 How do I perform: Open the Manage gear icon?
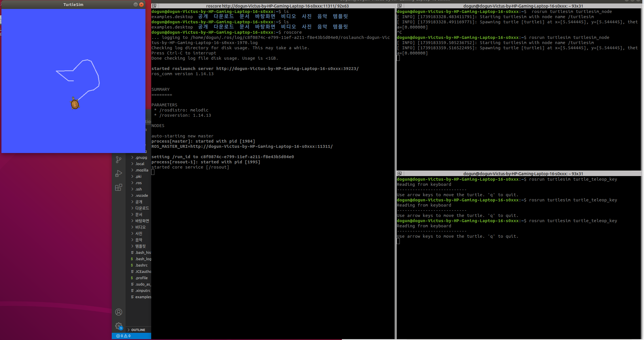point(118,326)
